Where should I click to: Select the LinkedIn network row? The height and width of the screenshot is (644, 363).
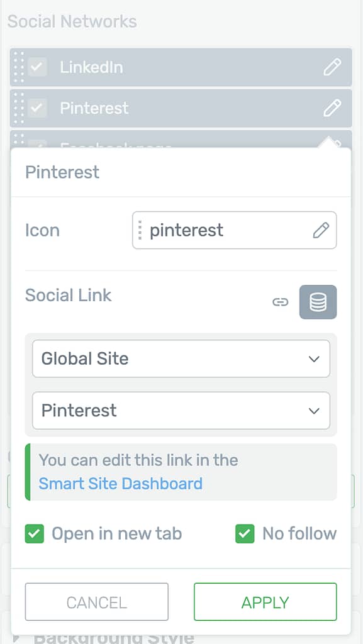181,67
